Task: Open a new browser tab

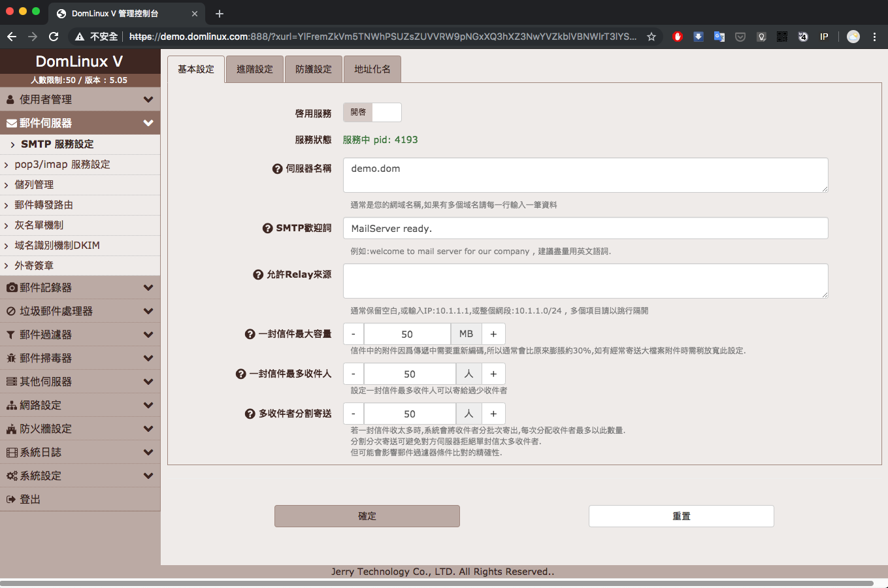Action: 220,13
